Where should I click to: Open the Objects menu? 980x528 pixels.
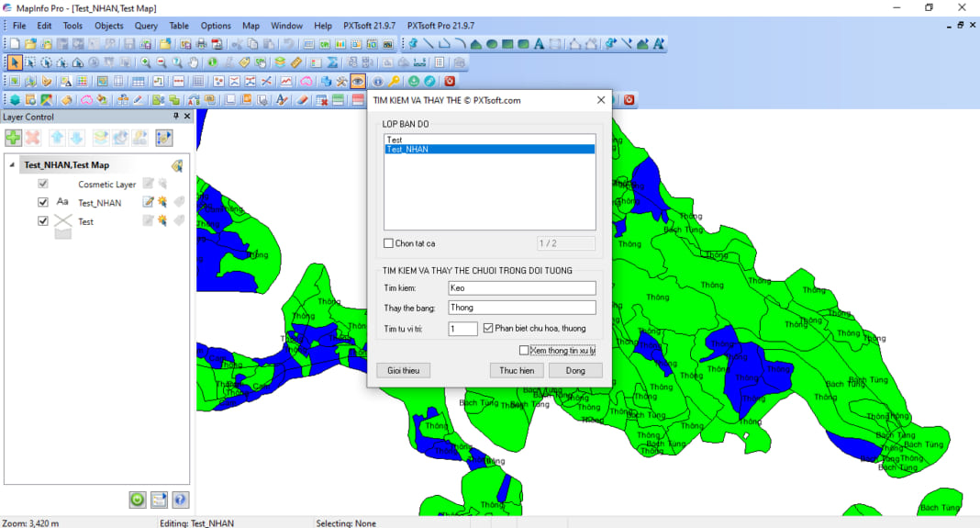click(109, 26)
